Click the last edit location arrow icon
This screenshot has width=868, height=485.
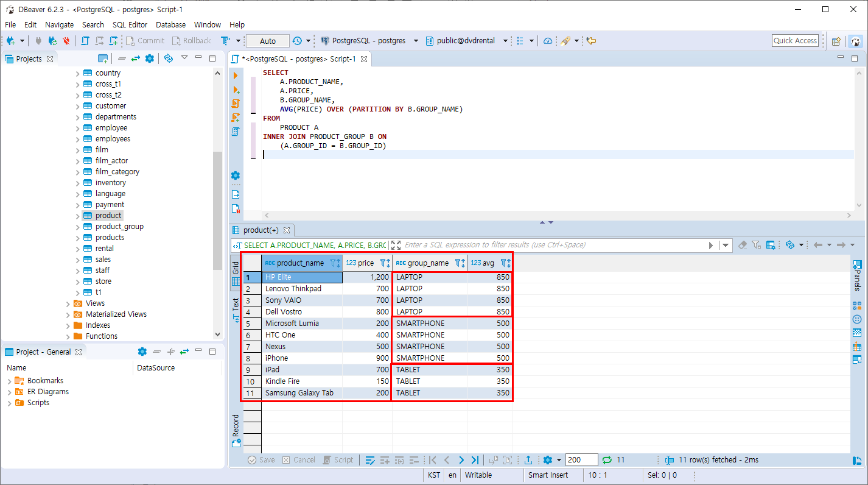591,41
